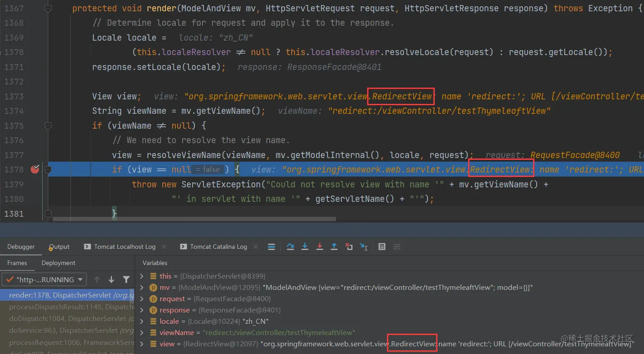Click the variable icon beside viewName
The height and width of the screenshot is (354, 644).
coord(153,332)
